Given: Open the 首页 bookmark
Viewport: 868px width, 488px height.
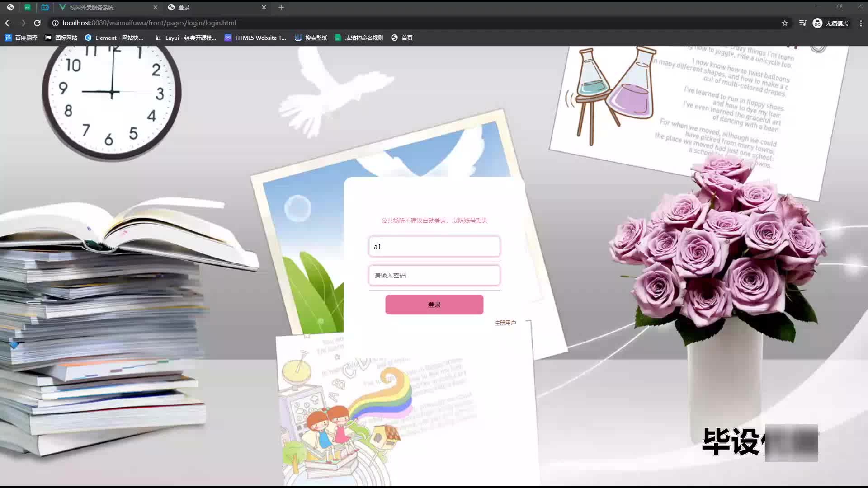Looking at the screenshot, I should (402, 38).
